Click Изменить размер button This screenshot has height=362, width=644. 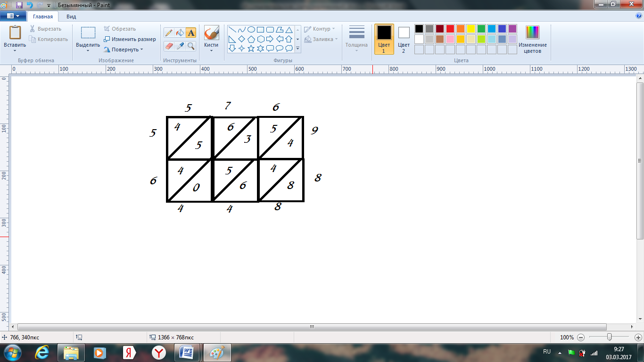pyautogui.click(x=130, y=39)
